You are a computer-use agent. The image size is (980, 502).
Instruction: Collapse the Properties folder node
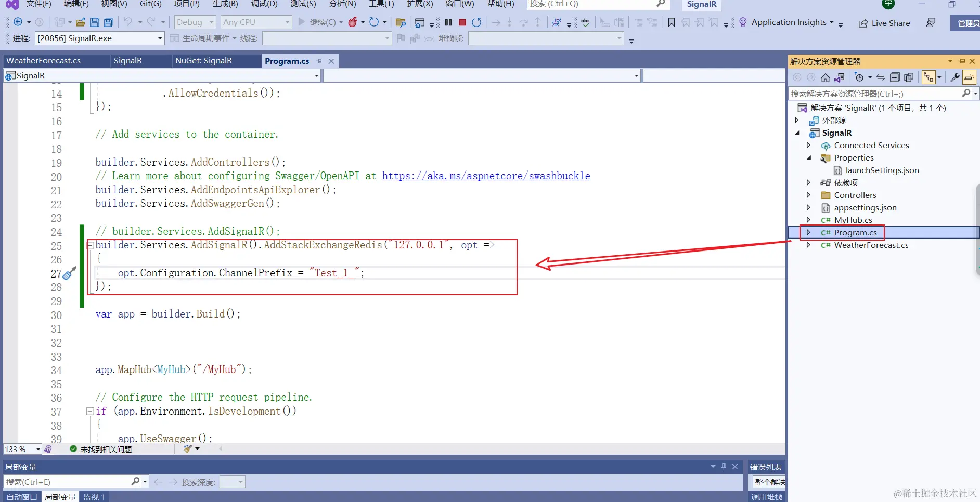click(808, 158)
